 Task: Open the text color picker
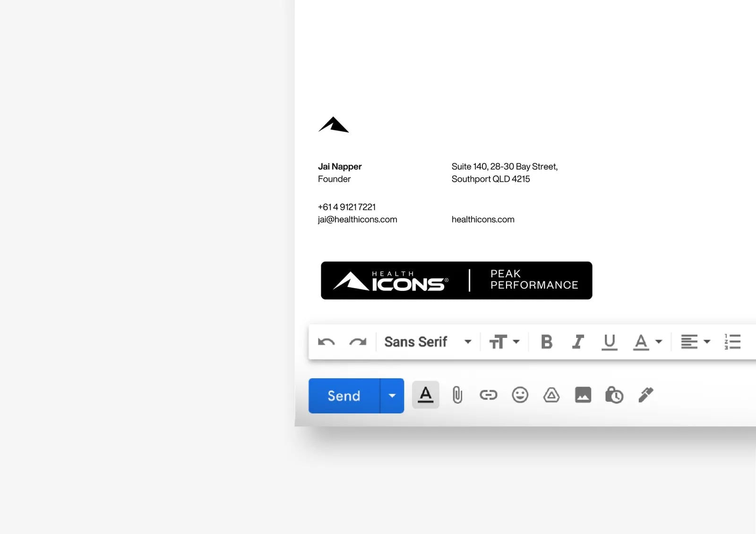(x=647, y=342)
